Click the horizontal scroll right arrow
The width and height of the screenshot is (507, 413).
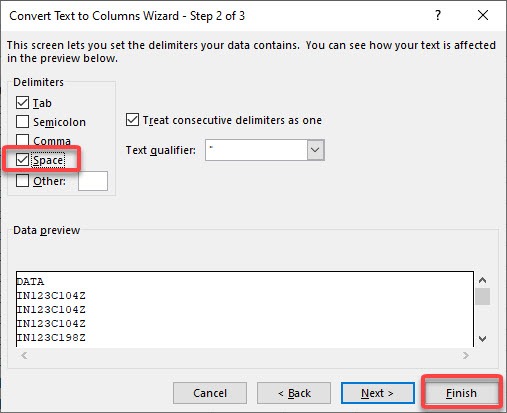point(465,355)
